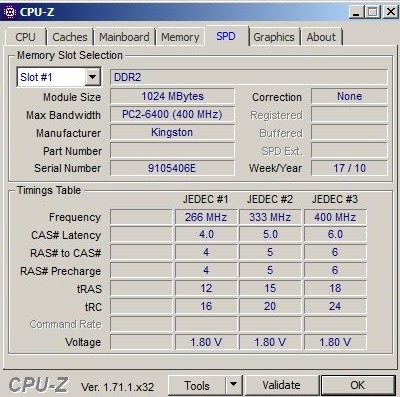Click the SPD tab

[x=226, y=36]
